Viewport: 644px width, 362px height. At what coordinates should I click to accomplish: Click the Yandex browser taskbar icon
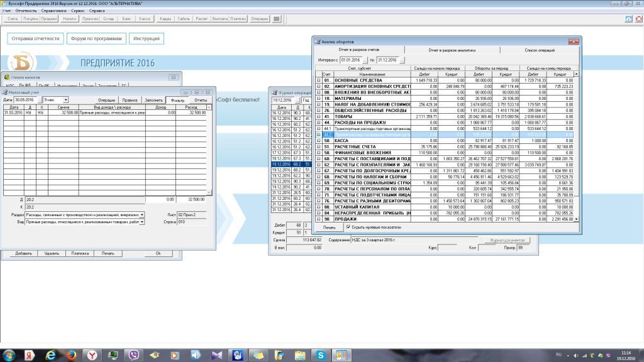coord(92,355)
